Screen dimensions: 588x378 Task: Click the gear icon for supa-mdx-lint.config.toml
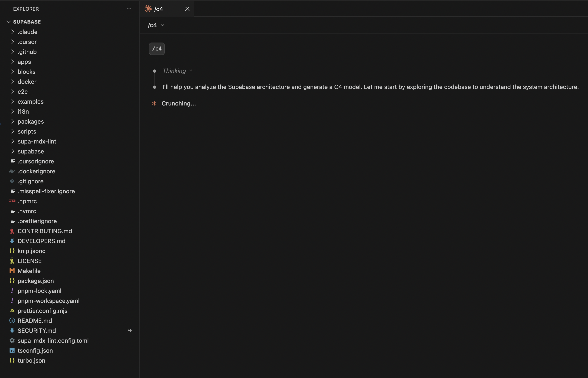tap(12, 340)
